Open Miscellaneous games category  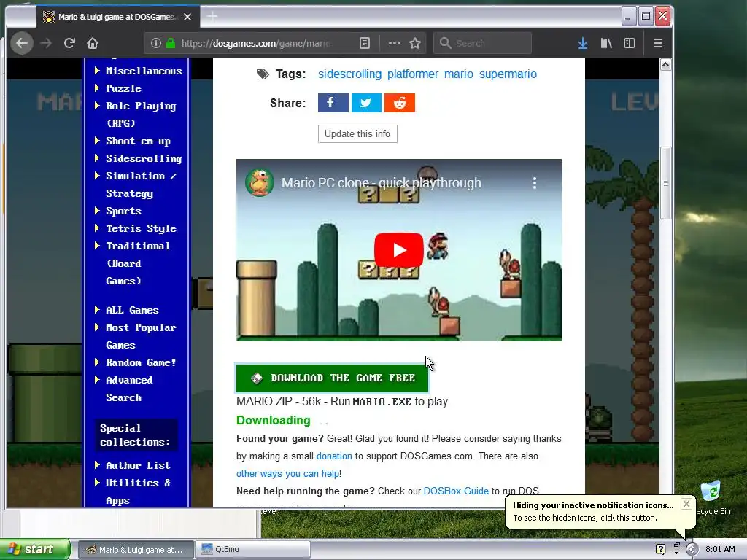144,71
